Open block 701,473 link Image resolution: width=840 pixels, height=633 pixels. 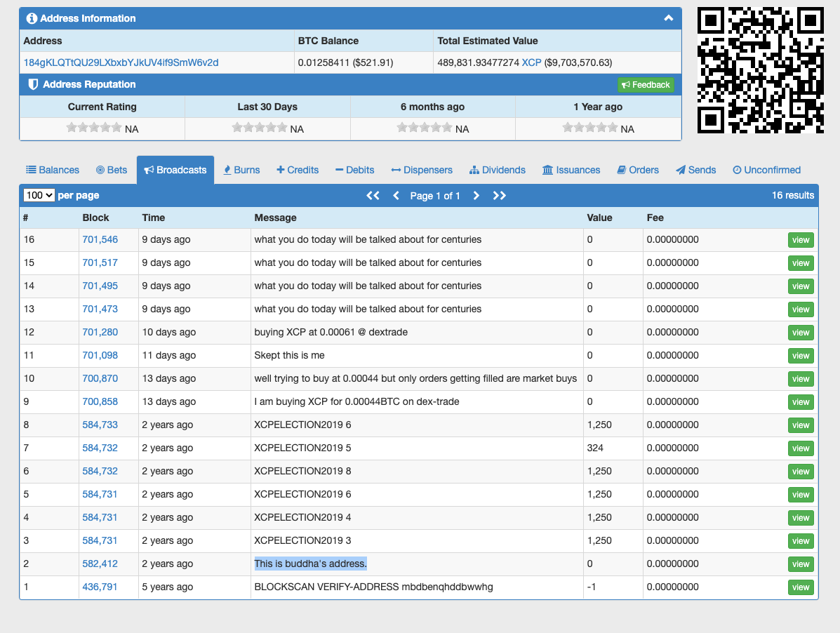100,309
